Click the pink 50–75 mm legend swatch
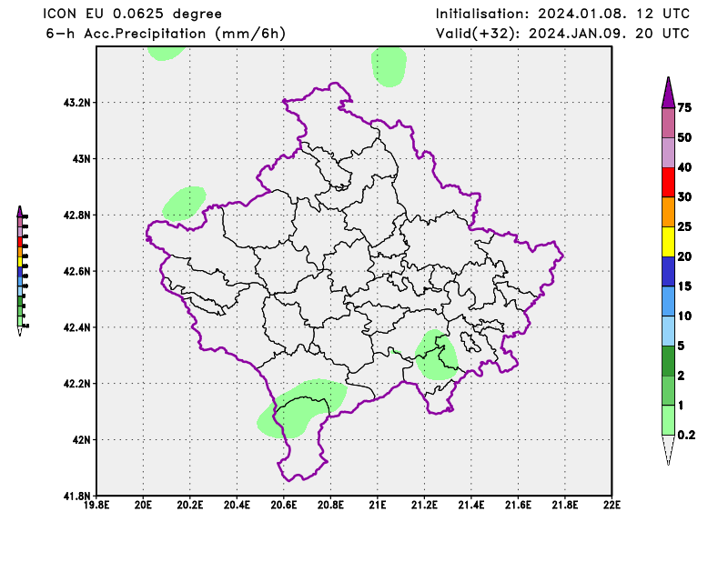 (668, 123)
